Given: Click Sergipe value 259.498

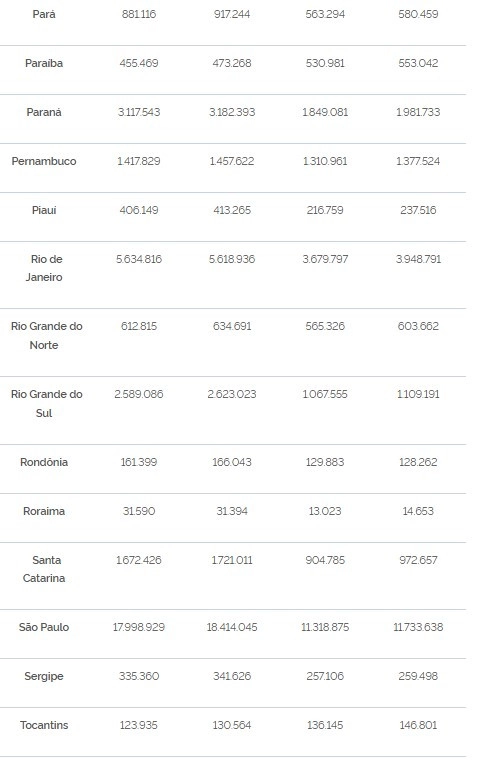Looking at the screenshot, I should pyautogui.click(x=418, y=676).
